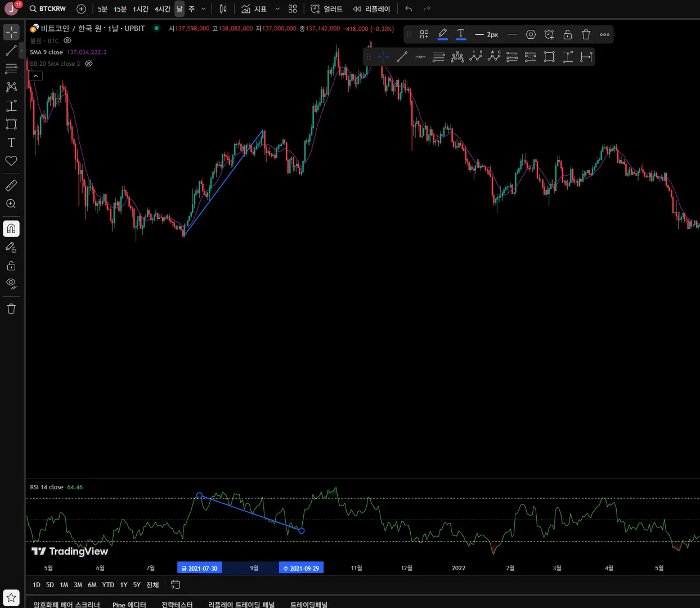The width and height of the screenshot is (700, 608).
Task: Open the candlestick chart type selector
Action: pos(223,9)
